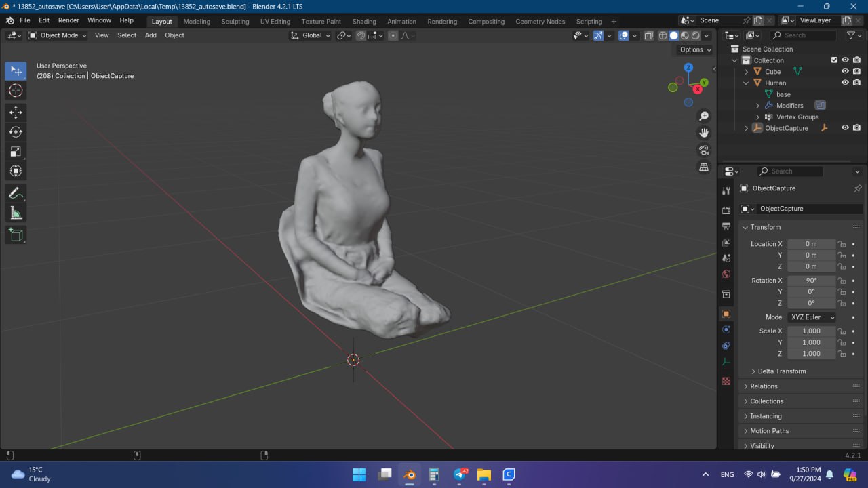Open the shading options dropdown arrow
The image size is (868, 488).
706,35
